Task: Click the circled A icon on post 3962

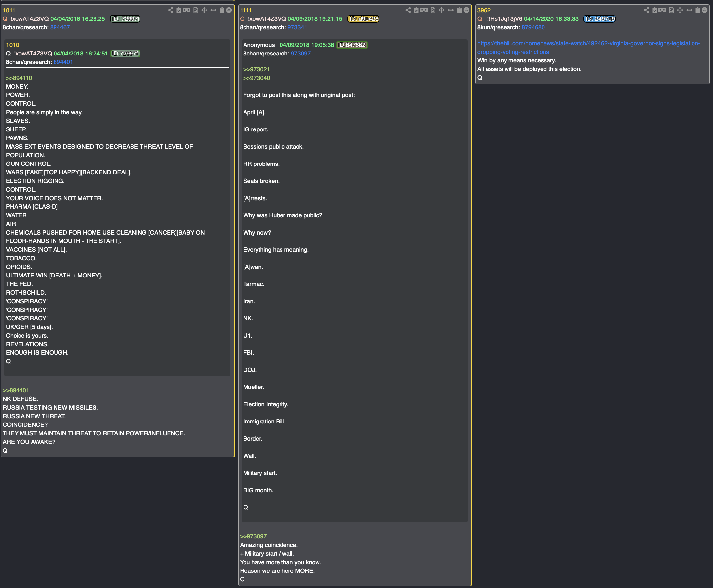Action: pyautogui.click(x=705, y=10)
